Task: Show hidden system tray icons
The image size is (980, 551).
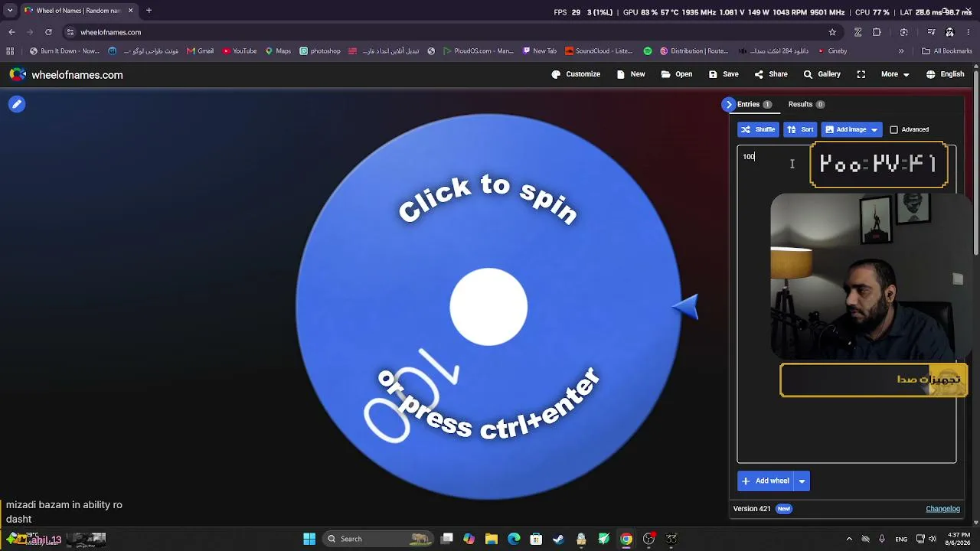Action: 849,539
